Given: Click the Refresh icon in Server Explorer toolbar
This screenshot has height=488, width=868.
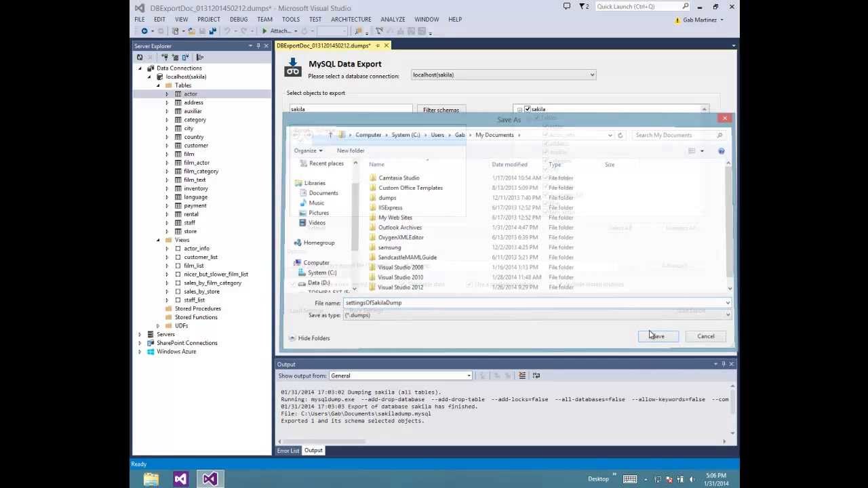Looking at the screenshot, I should [x=140, y=58].
